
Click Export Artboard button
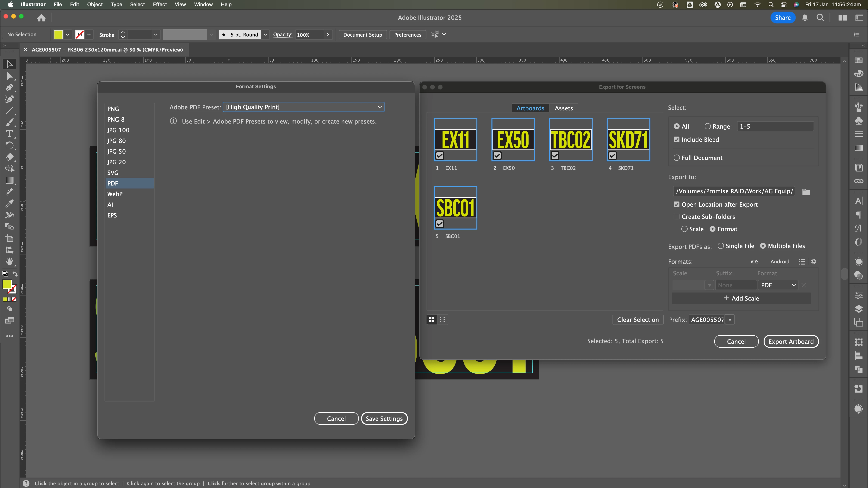[x=791, y=341]
